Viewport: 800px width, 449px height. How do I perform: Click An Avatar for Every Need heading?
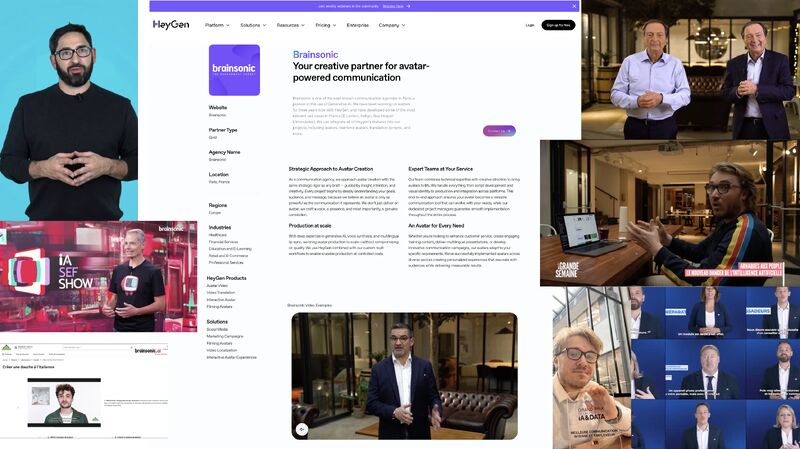(436, 226)
